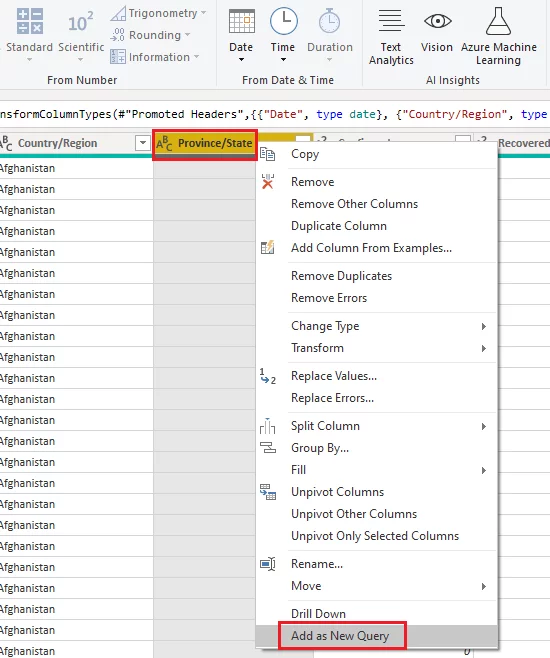Click the Add Column From Examples icon
Screen dimensions: 550x658
coord(267,248)
